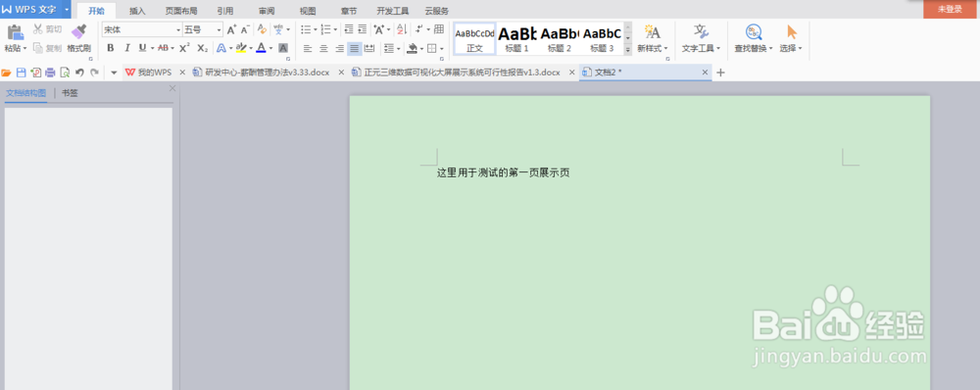This screenshot has height=390, width=980.
Task: Toggle justify alignment
Action: (x=355, y=48)
